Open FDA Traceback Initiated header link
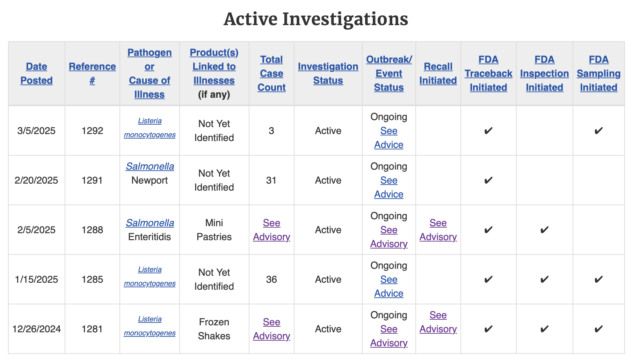Viewport: 640px width, 363px height. coord(488,73)
